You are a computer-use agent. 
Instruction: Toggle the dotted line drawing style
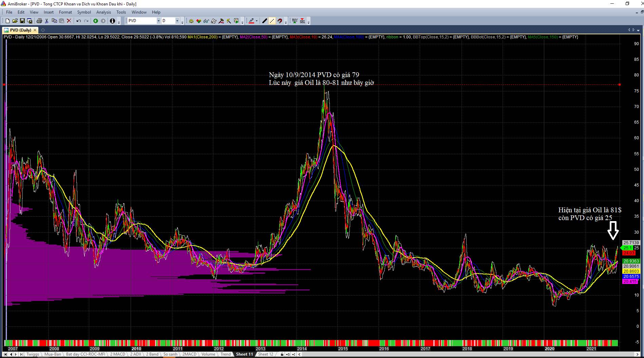click(x=272, y=21)
